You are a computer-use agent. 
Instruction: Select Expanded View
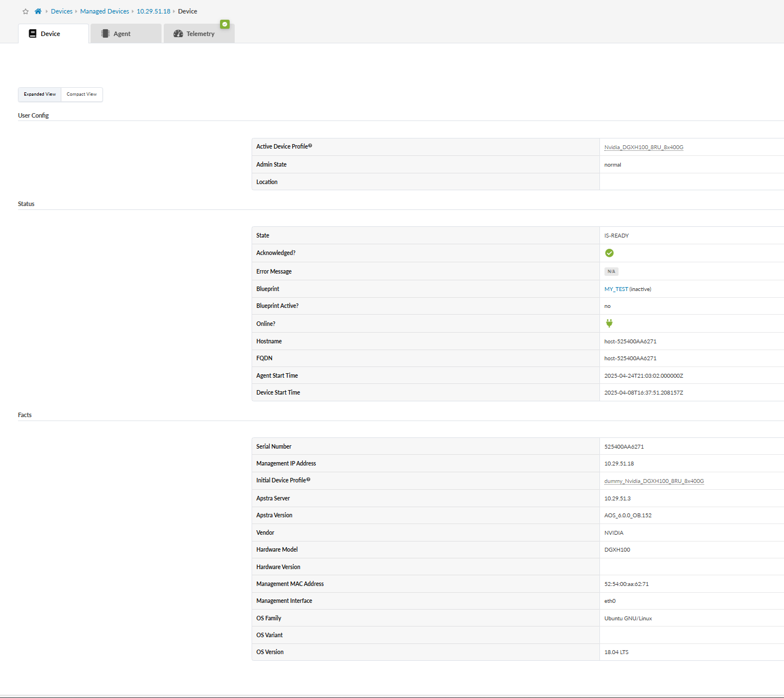point(40,95)
